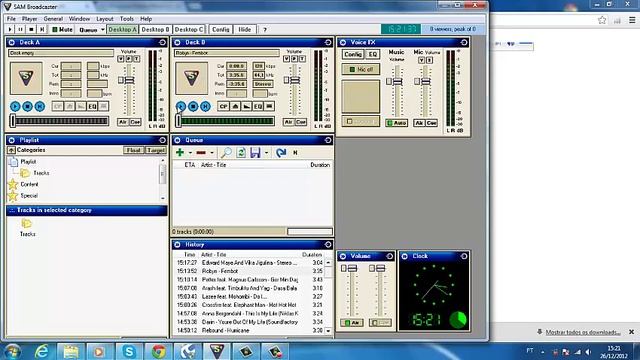Click the Target button in Playlist
Screen dimensions: 640x360
coord(156,150)
